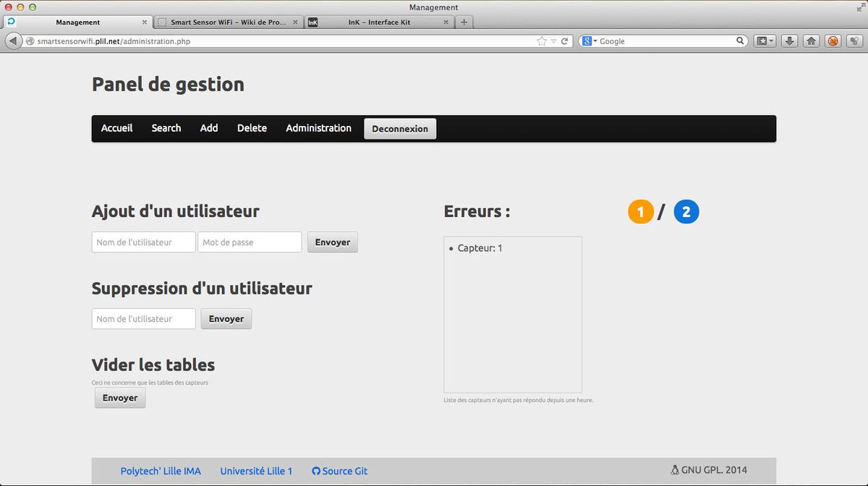This screenshot has width=868, height=486.
Task: Go to the browser Home icon
Action: [x=812, y=41]
